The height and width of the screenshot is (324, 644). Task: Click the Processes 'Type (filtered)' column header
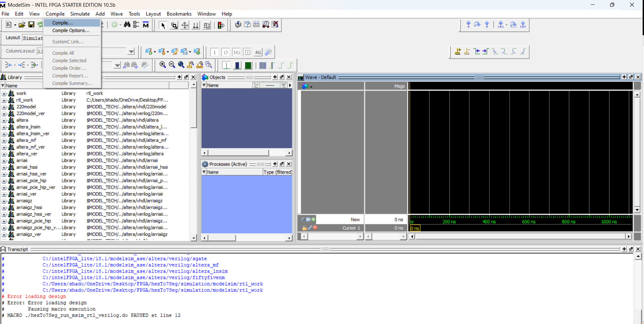[x=277, y=172]
